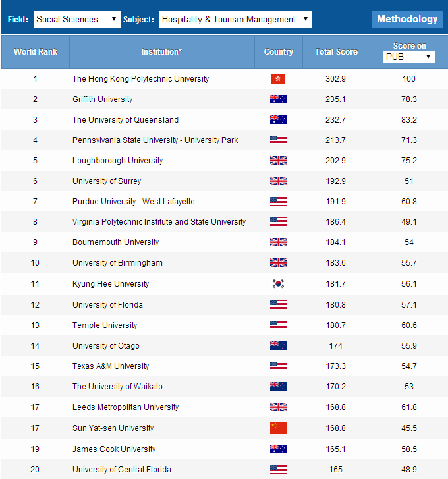448x479 pixels.
Task: Expand the Score on PUB dropdown
Action: [409, 57]
